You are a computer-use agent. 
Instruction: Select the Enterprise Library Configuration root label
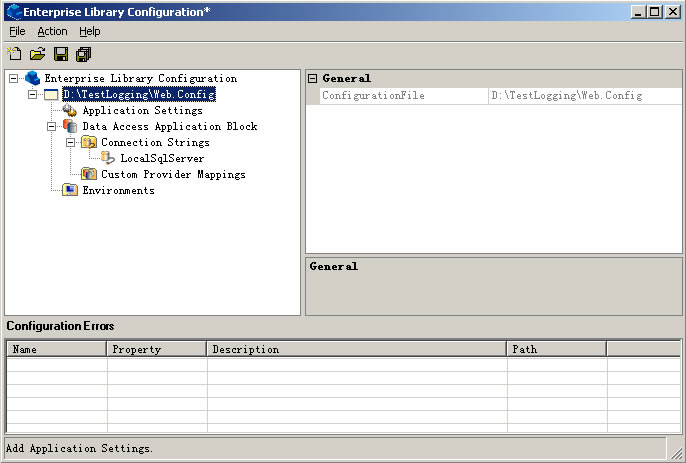click(x=141, y=78)
